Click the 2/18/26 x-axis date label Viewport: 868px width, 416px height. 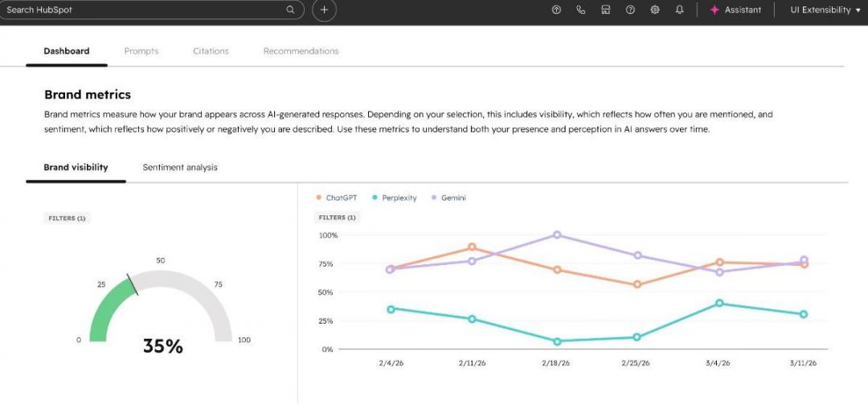click(556, 364)
